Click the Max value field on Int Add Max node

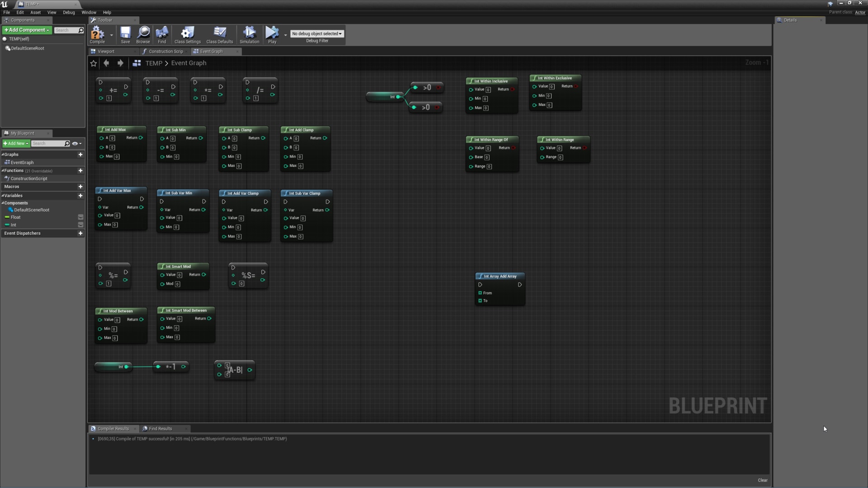point(117,156)
